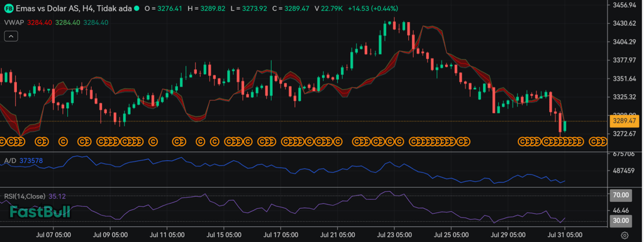
Task: Click the green market status dot
Action: (136, 8)
